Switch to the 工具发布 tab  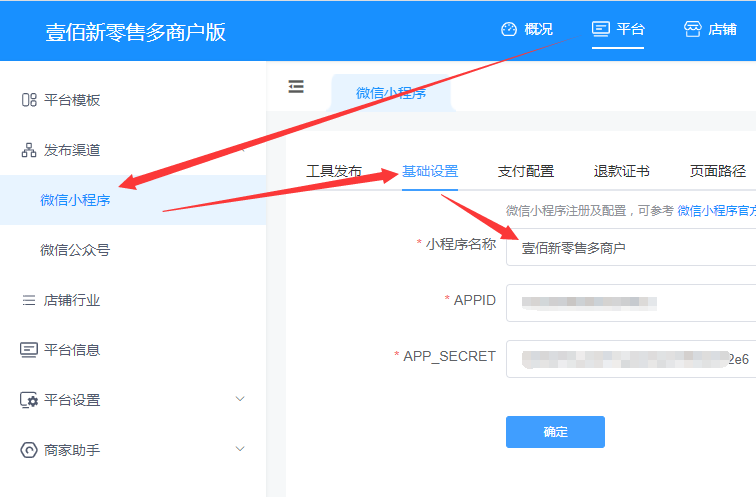coord(334,171)
